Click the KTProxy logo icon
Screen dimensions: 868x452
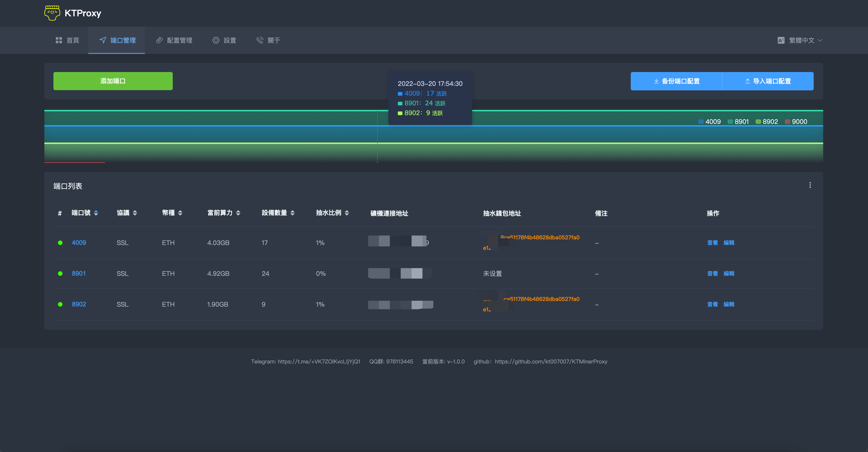click(x=52, y=13)
